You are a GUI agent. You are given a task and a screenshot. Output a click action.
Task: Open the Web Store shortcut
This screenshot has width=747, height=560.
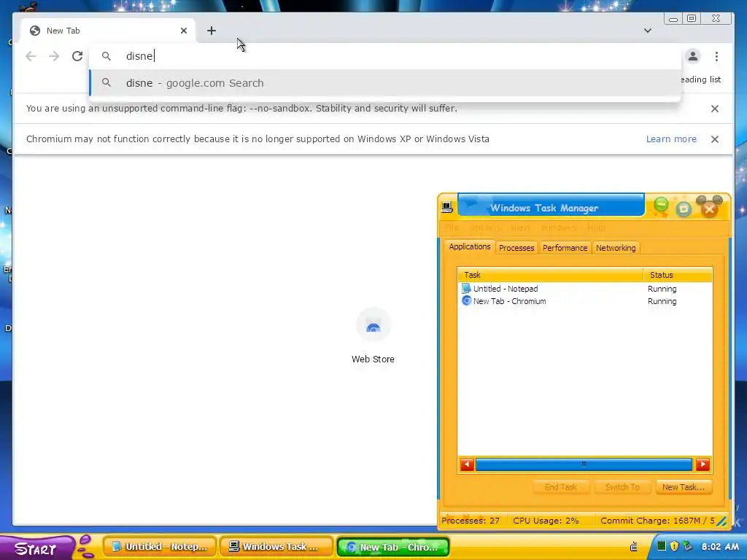click(x=373, y=336)
